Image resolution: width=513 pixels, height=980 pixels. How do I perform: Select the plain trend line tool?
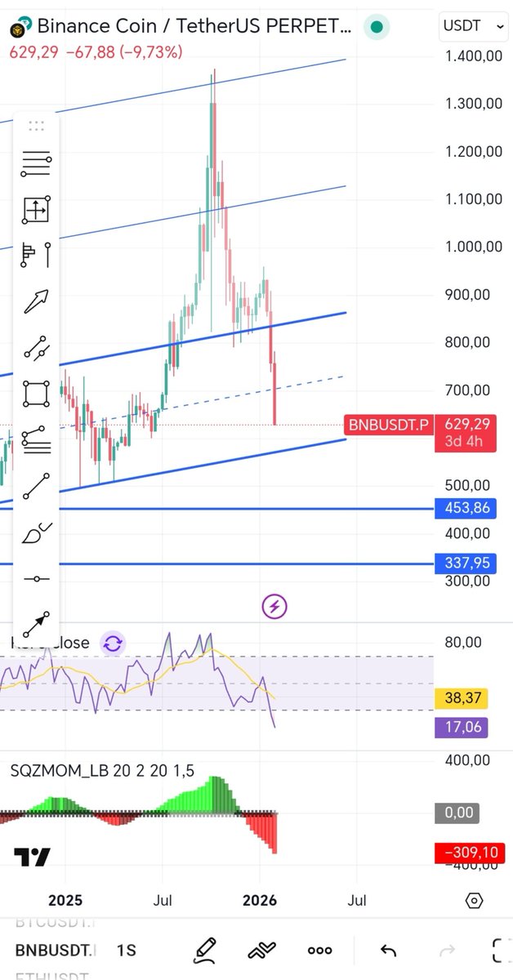36,487
